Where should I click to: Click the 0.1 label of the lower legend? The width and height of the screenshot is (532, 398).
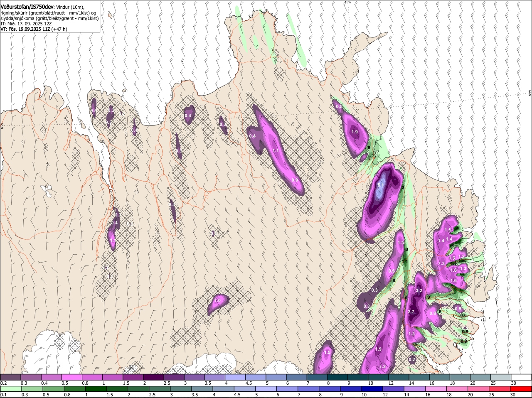(x=3, y=395)
